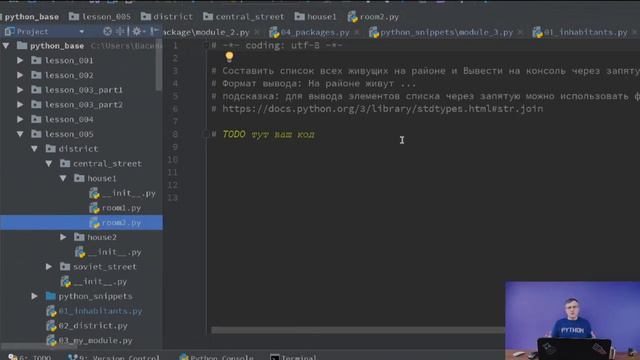Screen dimensions: 640x360
Task: Open district __init__.py file
Action: click(94, 281)
